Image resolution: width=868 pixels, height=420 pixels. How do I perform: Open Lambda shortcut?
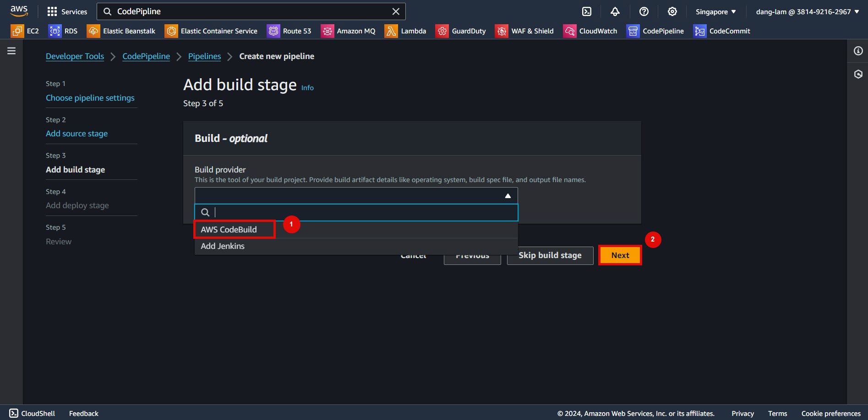(405, 31)
